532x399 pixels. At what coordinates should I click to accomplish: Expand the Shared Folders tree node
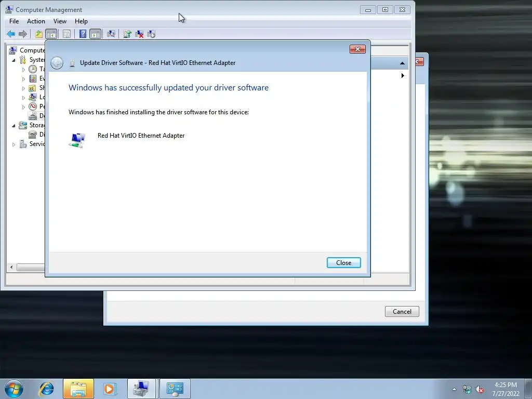(23, 88)
